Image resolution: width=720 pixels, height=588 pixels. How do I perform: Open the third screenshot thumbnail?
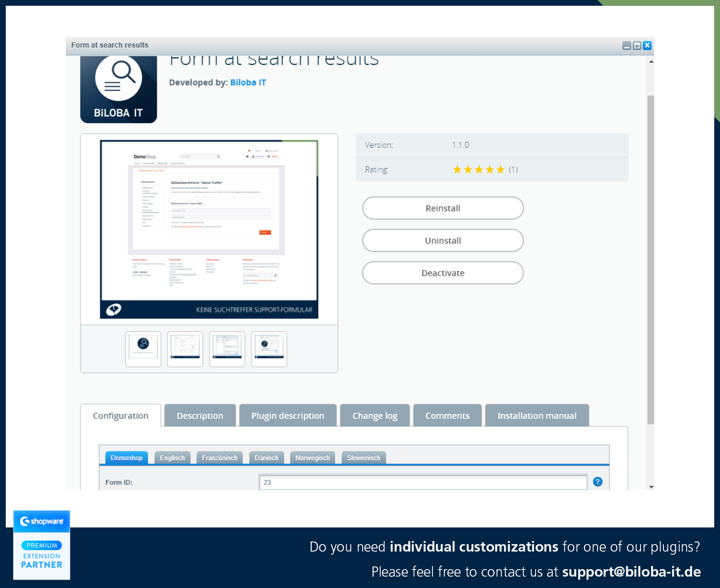tap(227, 349)
